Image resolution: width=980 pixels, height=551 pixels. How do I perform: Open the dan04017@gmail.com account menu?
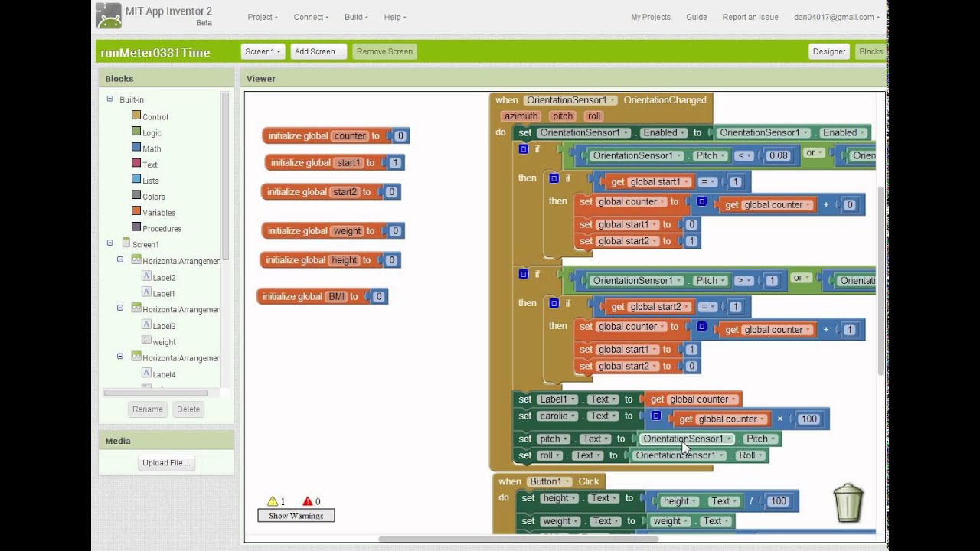coord(837,17)
